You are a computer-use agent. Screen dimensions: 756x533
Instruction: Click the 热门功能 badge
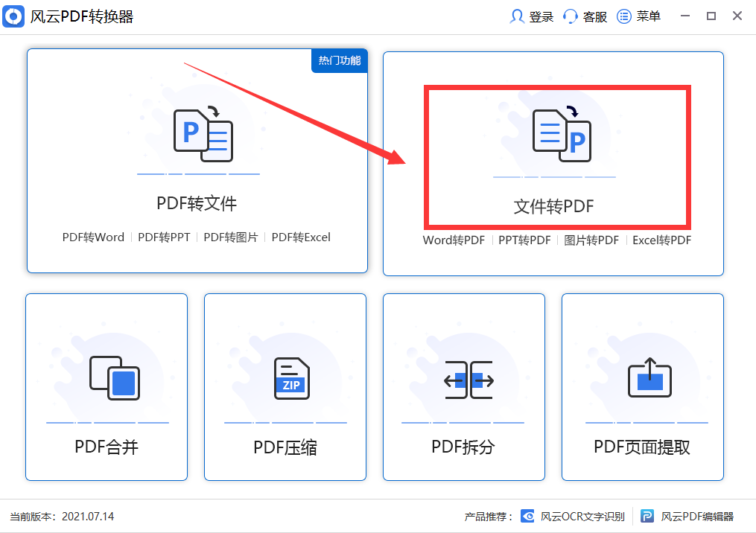pyautogui.click(x=340, y=61)
